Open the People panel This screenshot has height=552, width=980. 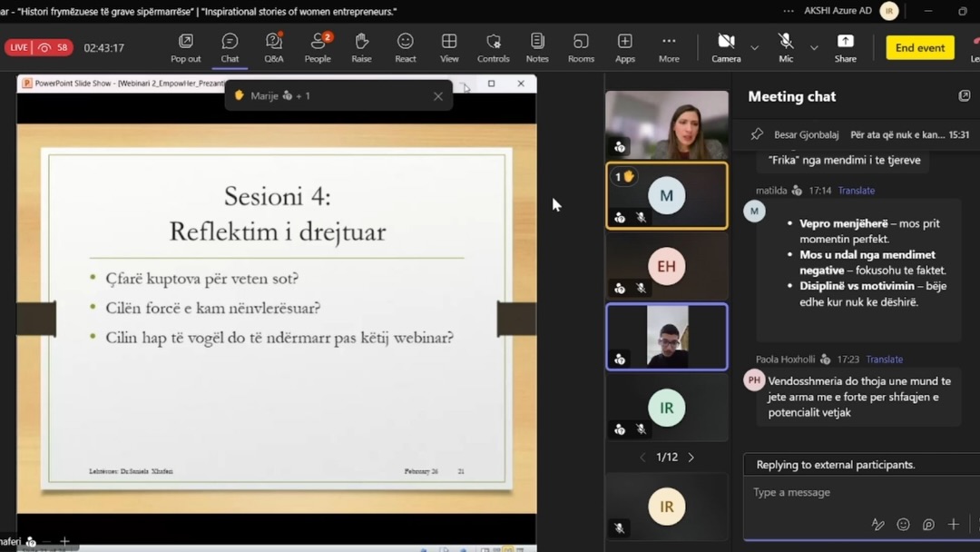click(x=318, y=47)
